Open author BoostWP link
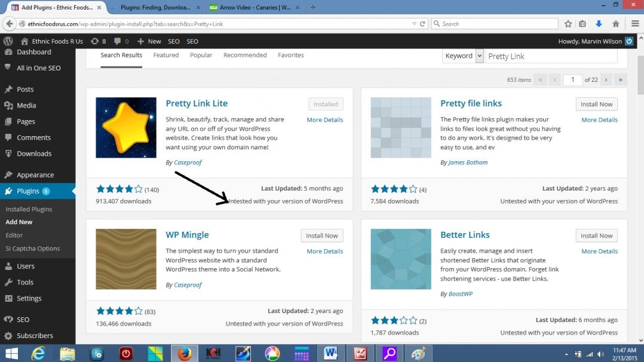The image size is (644, 362). [x=461, y=294]
